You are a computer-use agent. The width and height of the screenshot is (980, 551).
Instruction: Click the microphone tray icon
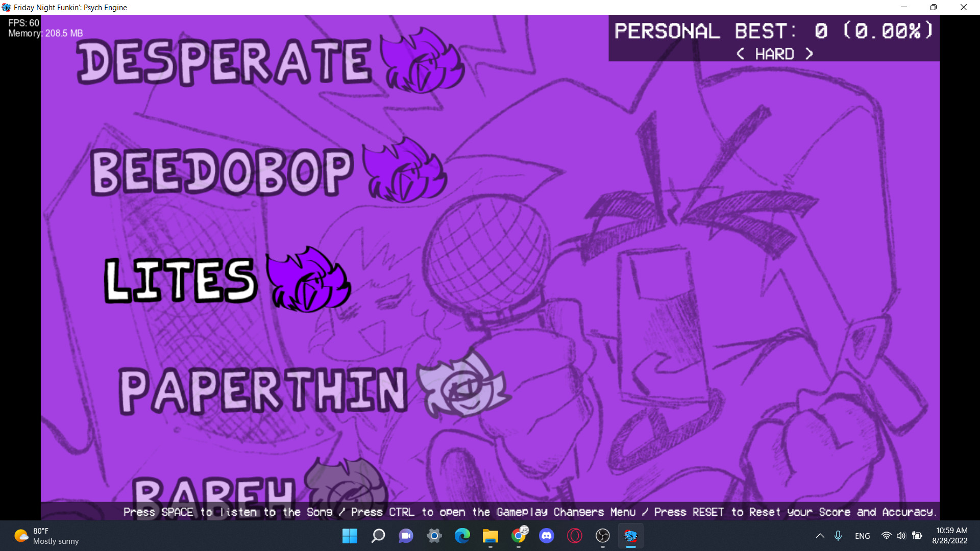pyautogui.click(x=838, y=536)
